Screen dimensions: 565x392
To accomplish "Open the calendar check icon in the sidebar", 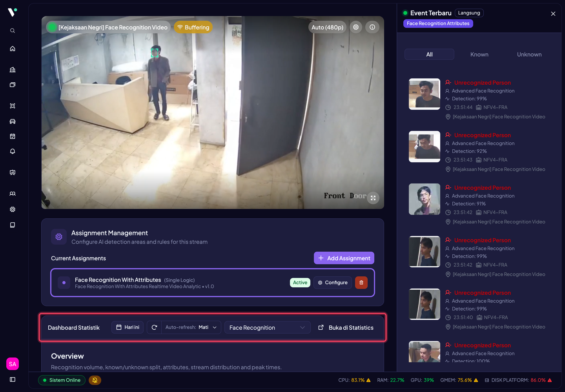I will pos(13,136).
